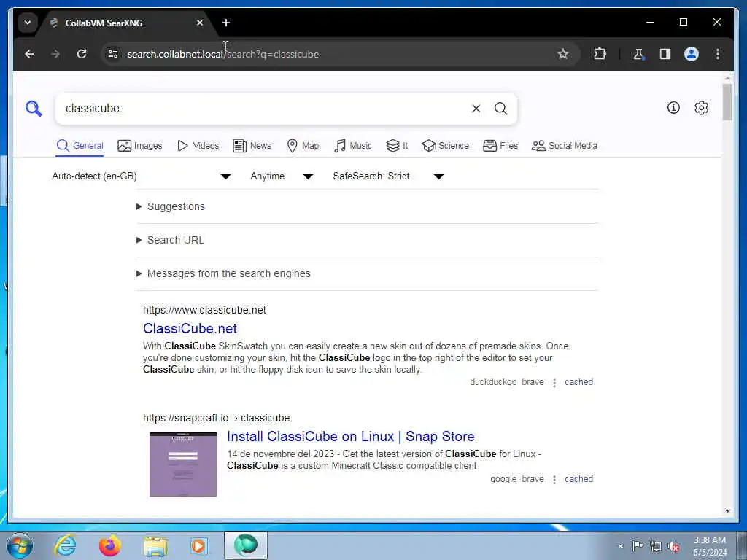
Task: Click the address bar URL
Action: [223, 54]
